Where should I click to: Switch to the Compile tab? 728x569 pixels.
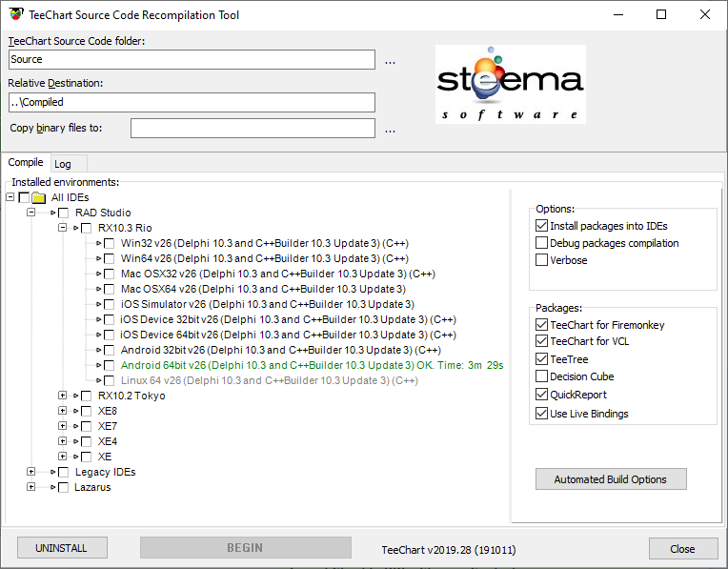click(26, 162)
